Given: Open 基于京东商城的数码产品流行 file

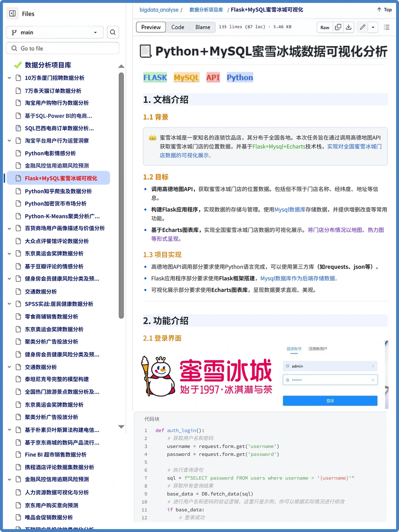Looking at the screenshot, I should (x=62, y=443).
